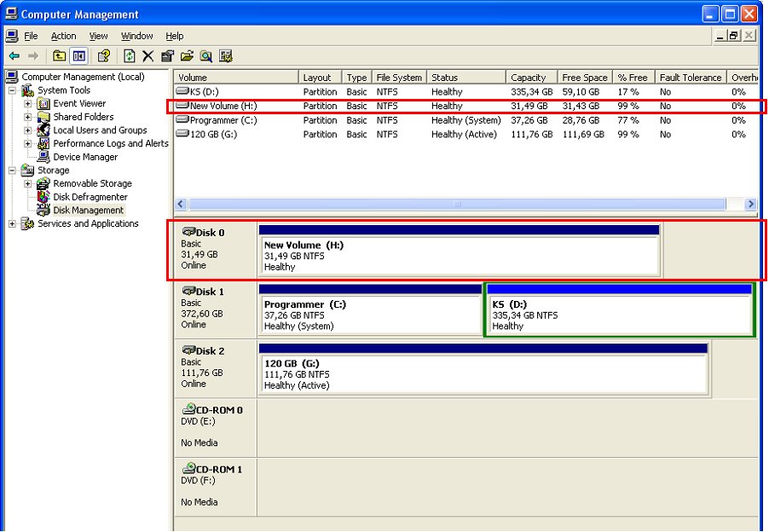769x532 pixels.
Task: Click the Explore magnifier toolbar icon
Action: click(x=206, y=56)
